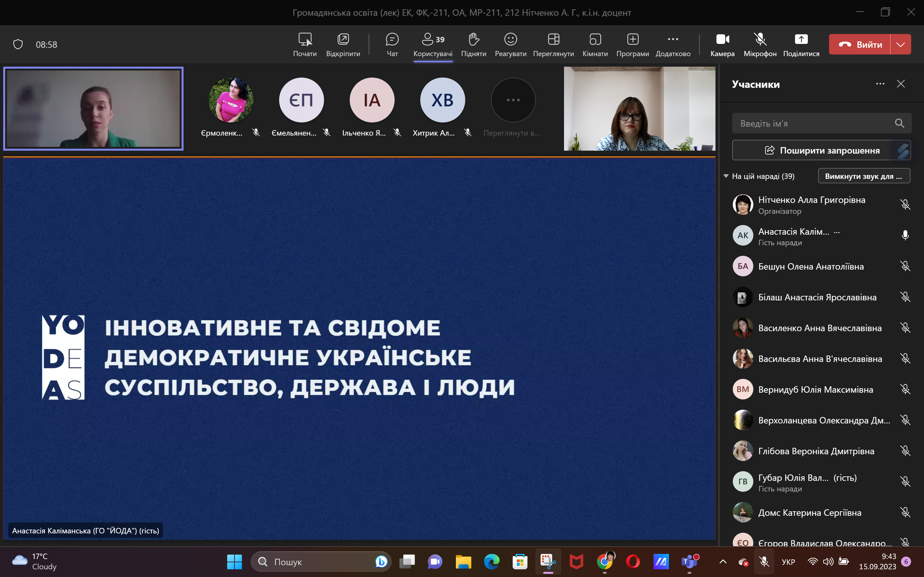Screen dimensions: 924x577
Task: Open dropdown arrow next to Вийти button
Action: 900,45
